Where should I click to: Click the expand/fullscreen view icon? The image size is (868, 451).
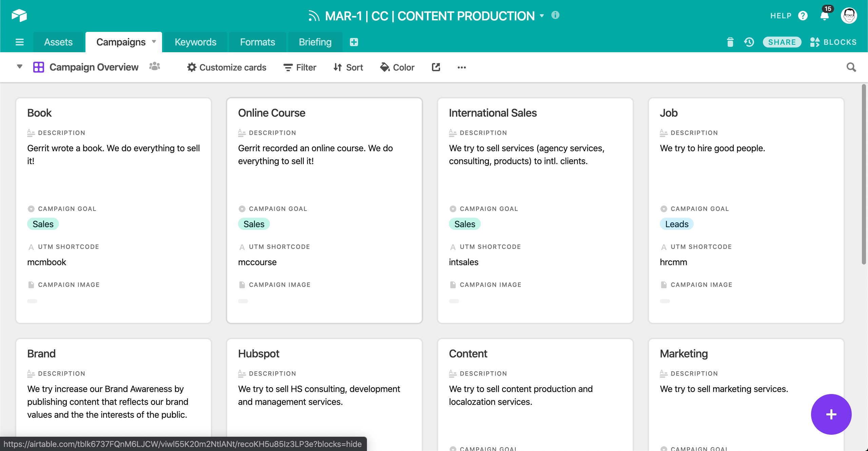(x=436, y=67)
